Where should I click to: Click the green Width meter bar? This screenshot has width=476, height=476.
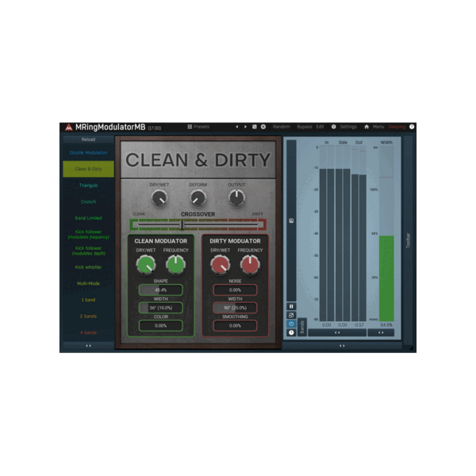coord(386,278)
